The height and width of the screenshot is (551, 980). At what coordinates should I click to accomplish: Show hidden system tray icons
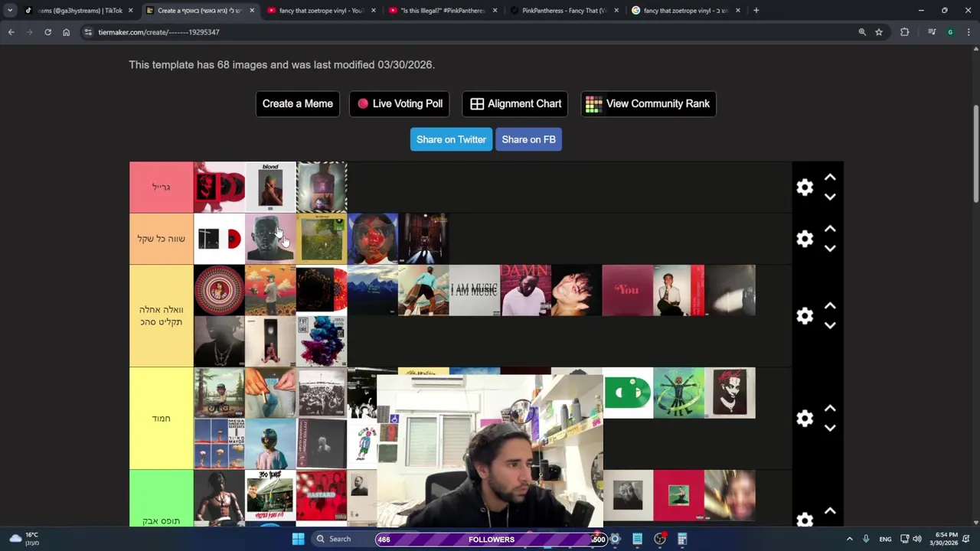[x=849, y=539]
